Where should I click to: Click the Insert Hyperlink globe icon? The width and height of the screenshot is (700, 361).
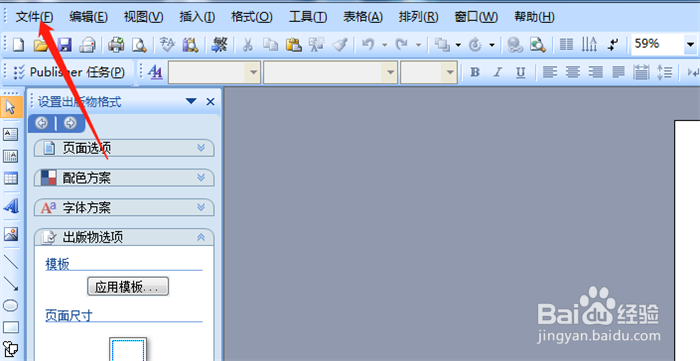pyautogui.click(x=515, y=45)
